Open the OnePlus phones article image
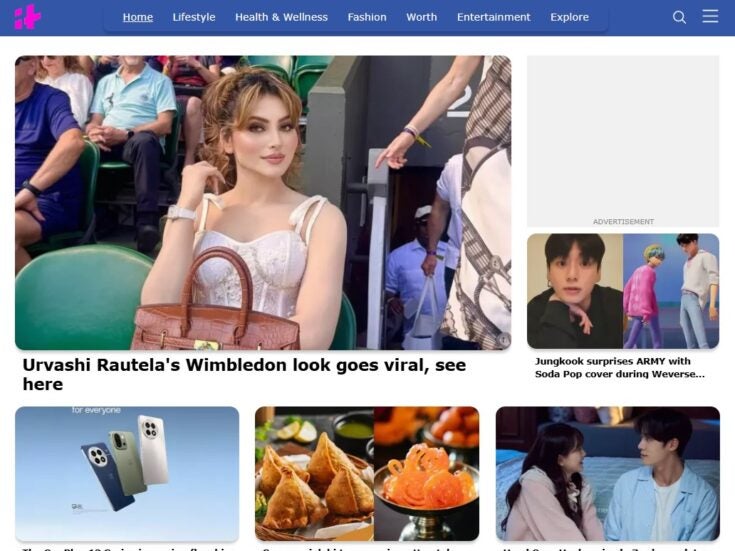The width and height of the screenshot is (735, 551). [x=127, y=474]
